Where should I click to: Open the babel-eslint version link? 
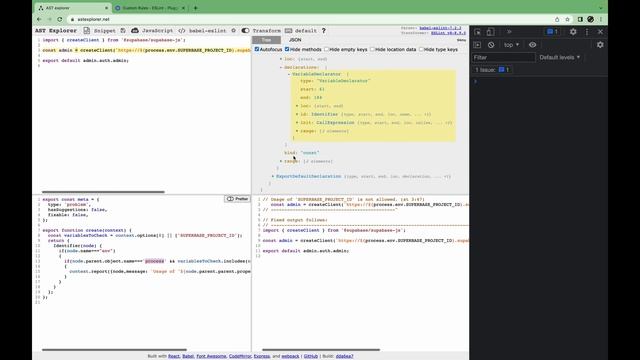pyautogui.click(x=440, y=28)
